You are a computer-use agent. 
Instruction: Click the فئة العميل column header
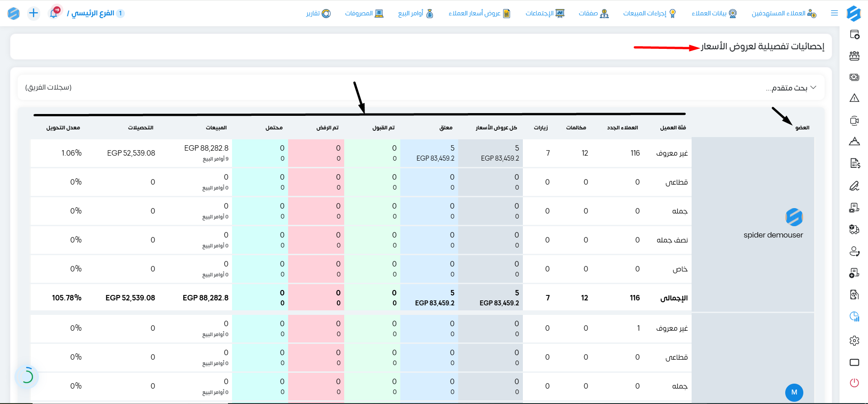[x=673, y=128]
